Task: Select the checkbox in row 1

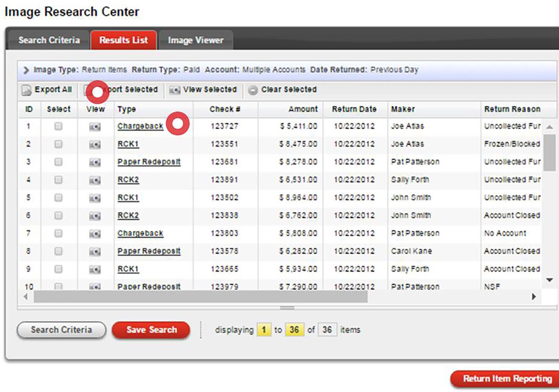Action: point(58,126)
